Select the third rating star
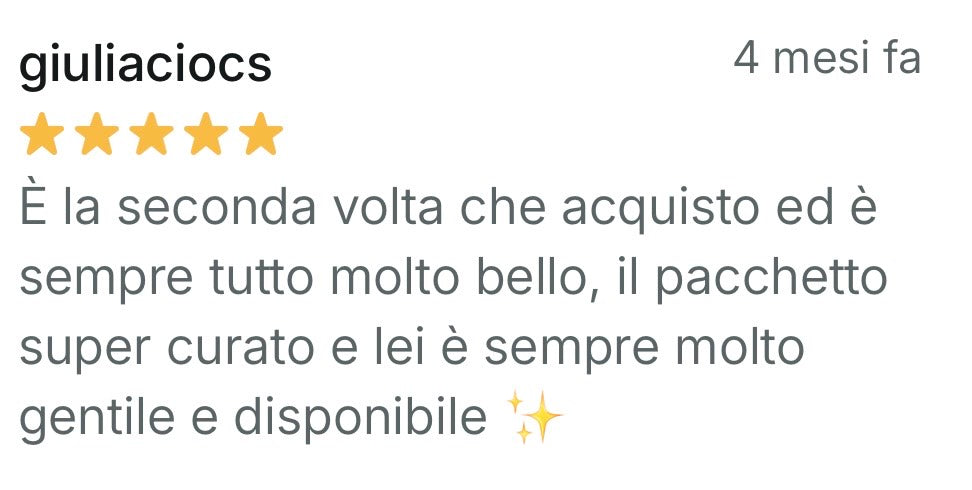 click(151, 133)
